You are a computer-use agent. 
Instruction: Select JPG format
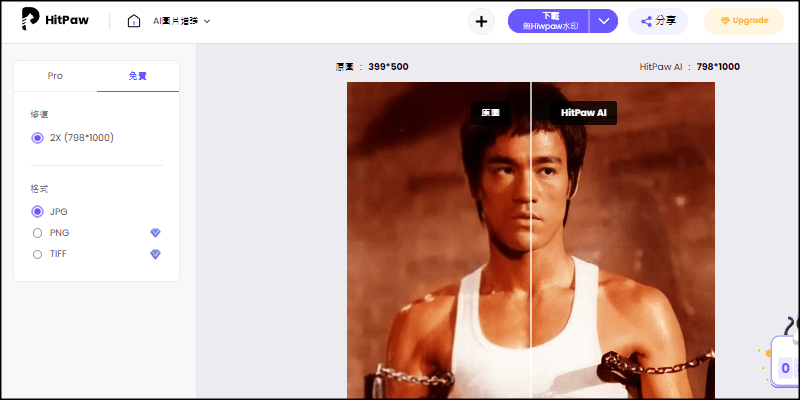[49, 211]
